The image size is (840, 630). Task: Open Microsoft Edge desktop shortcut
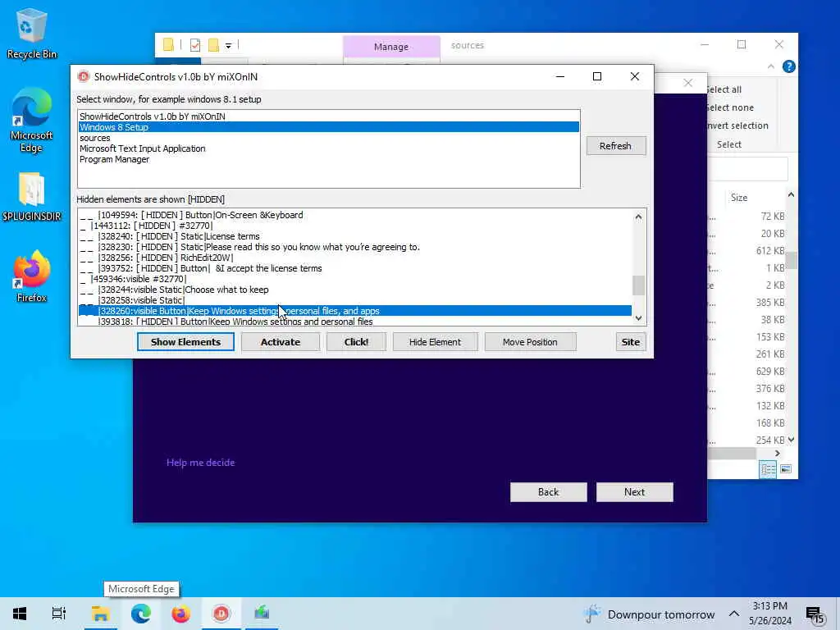31,120
